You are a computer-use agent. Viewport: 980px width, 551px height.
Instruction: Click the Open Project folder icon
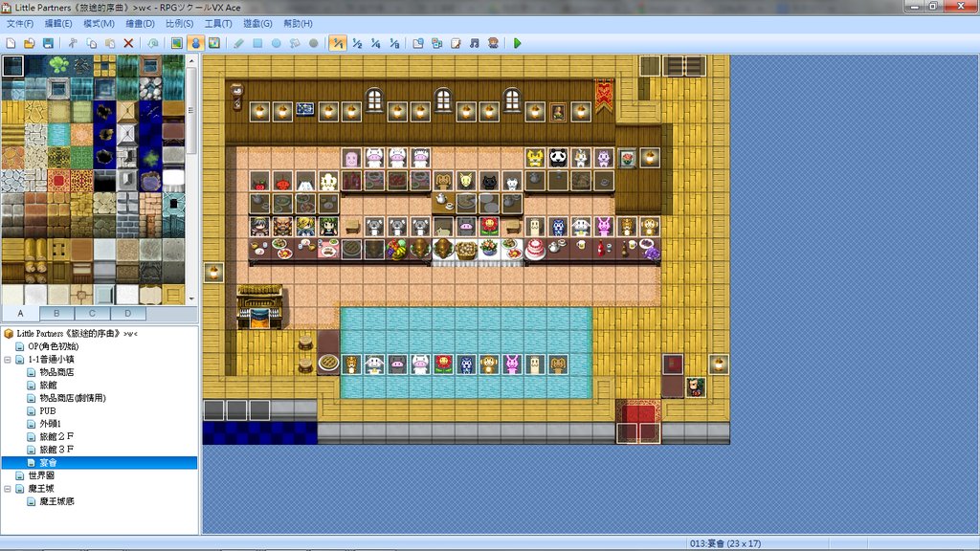coord(30,43)
